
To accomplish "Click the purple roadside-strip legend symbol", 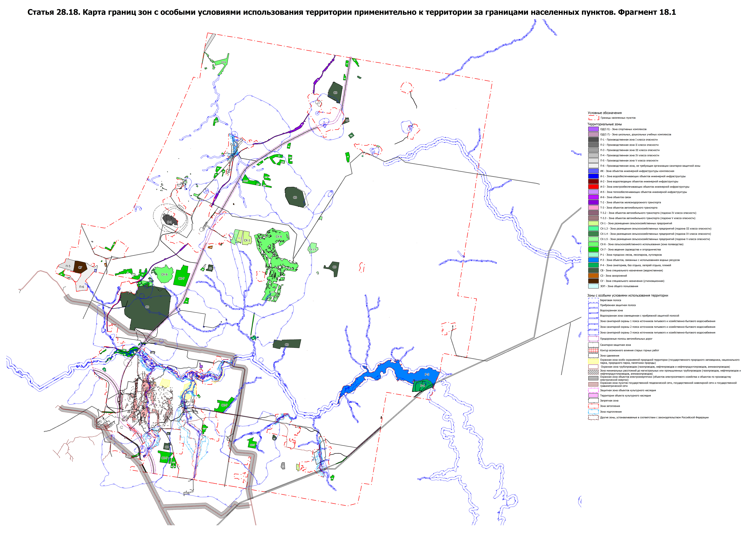I will 593,338.
